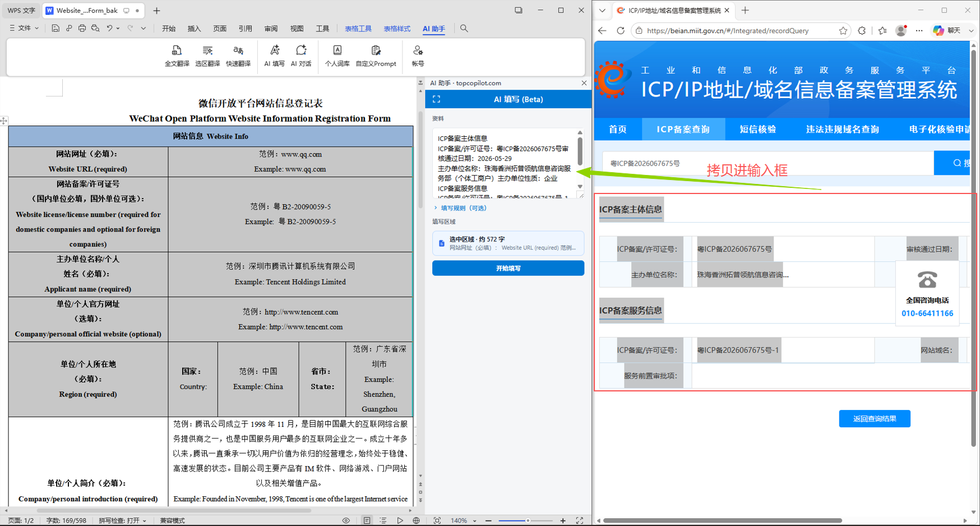This screenshot has width=980, height=526.
Task: Open a new browser tab with plus
Action: point(745,10)
